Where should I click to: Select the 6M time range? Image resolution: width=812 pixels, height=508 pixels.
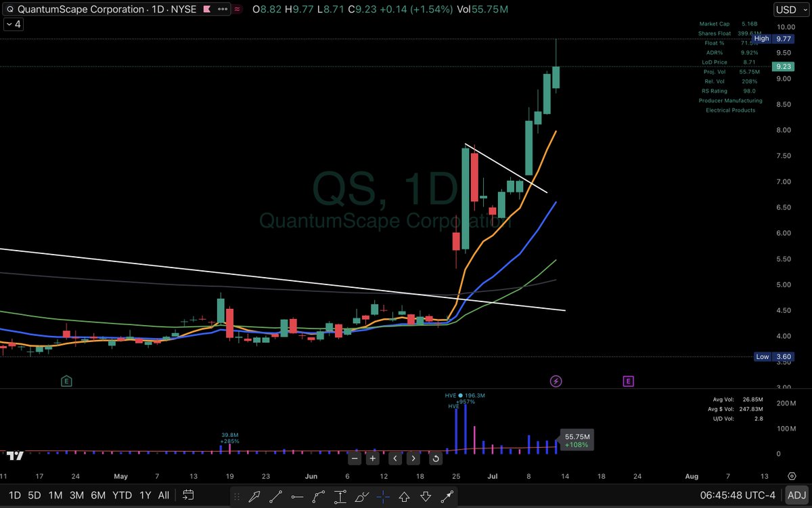[x=99, y=495]
